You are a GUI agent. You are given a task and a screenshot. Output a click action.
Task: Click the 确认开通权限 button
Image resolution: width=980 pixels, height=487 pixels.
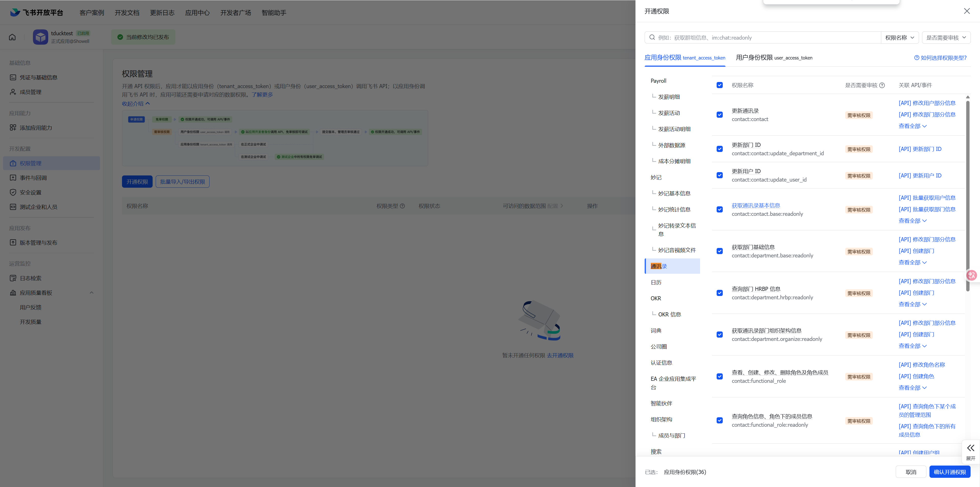[x=950, y=472]
